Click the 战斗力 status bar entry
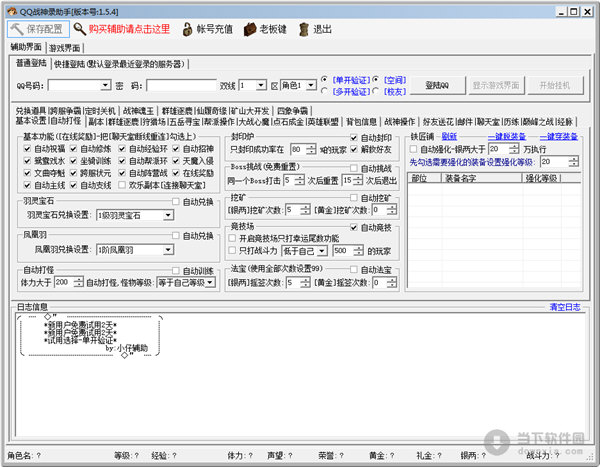 [543, 455]
